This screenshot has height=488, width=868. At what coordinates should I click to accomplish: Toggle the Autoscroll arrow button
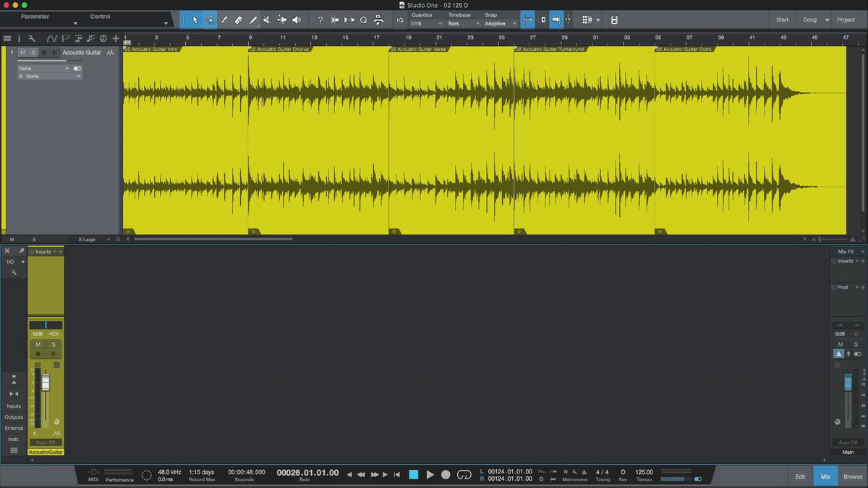[556, 20]
